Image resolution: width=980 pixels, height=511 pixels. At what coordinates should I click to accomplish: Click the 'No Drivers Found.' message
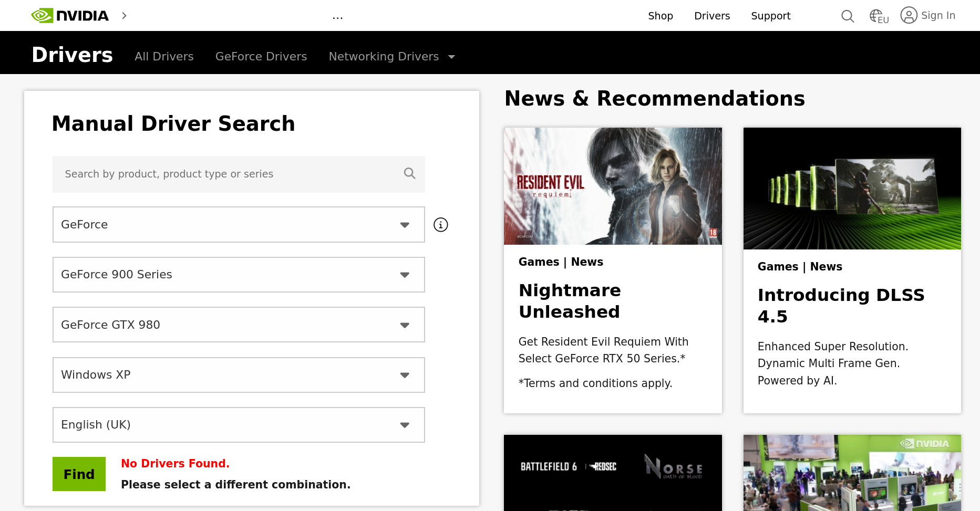point(176,463)
